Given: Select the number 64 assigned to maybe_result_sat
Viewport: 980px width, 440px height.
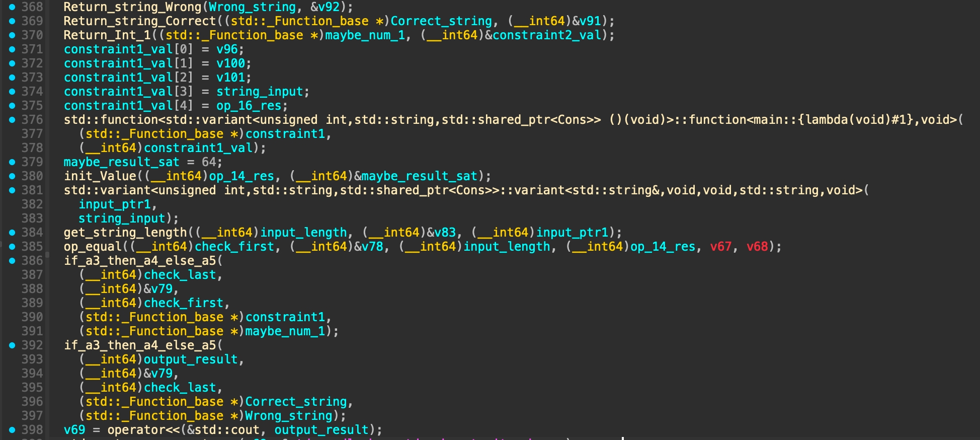Looking at the screenshot, I should (209, 162).
